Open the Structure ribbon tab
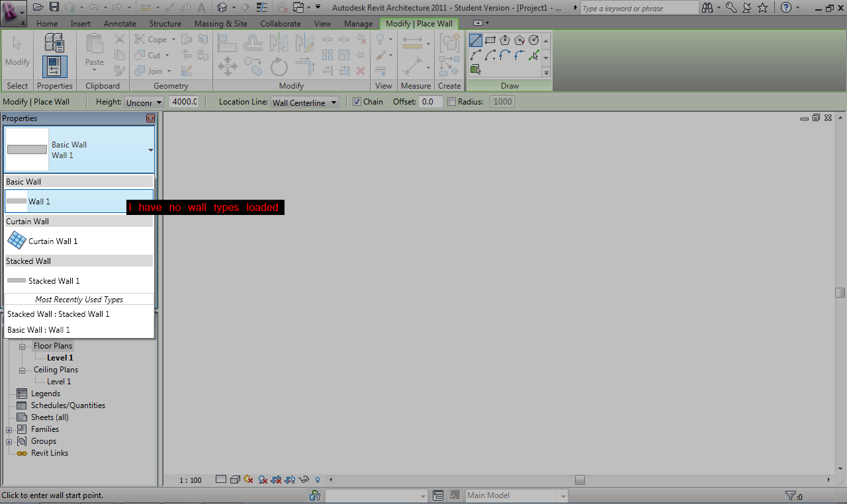Screen dimensions: 847x504 click(165, 23)
